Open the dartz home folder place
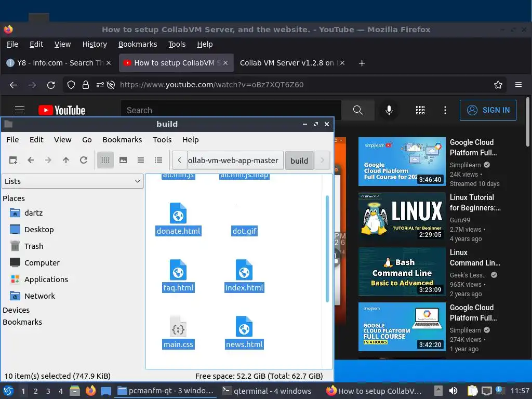 [x=33, y=213]
